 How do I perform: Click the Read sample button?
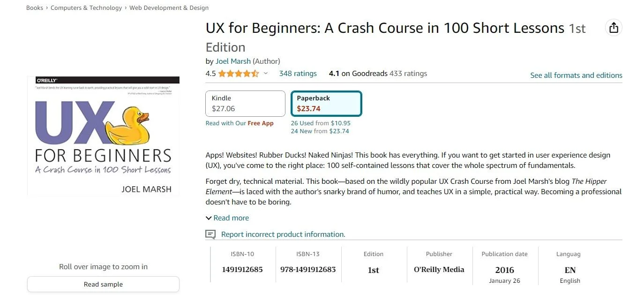(x=103, y=284)
